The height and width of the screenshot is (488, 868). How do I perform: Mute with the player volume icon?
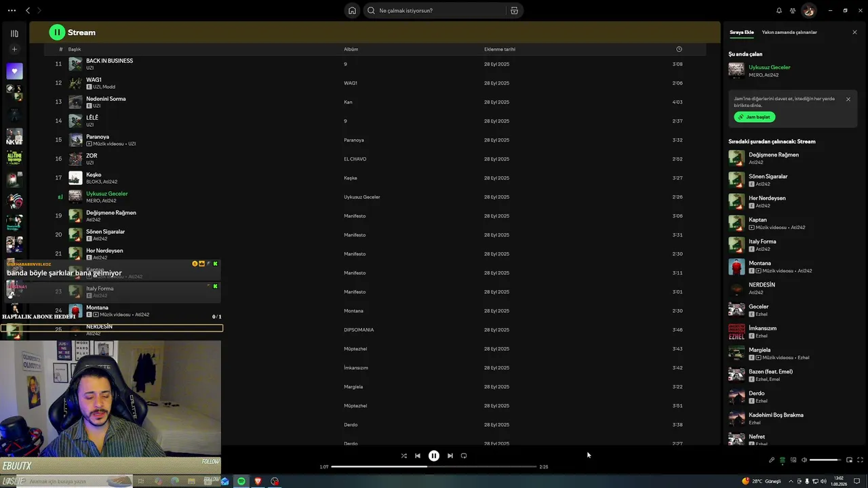click(804, 460)
